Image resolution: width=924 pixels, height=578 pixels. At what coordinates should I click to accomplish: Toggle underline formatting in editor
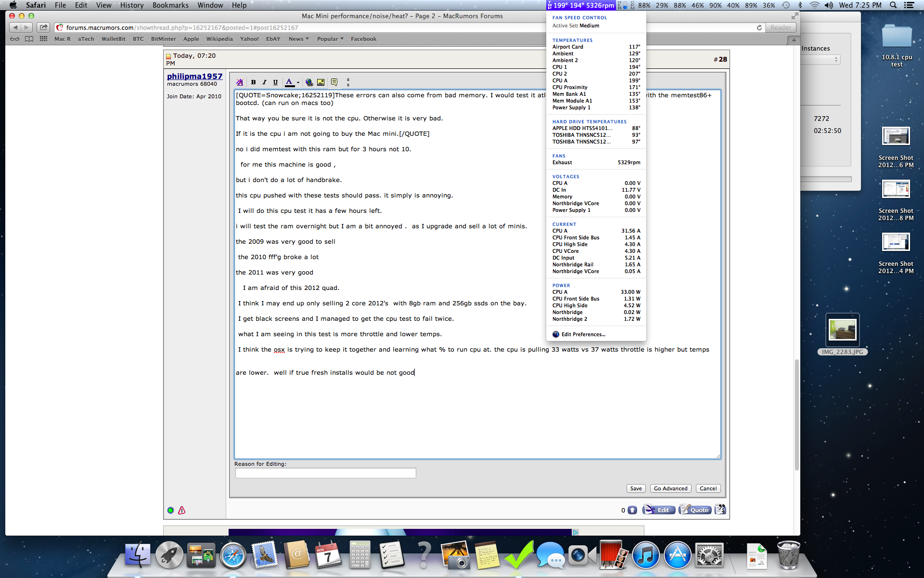tap(275, 82)
